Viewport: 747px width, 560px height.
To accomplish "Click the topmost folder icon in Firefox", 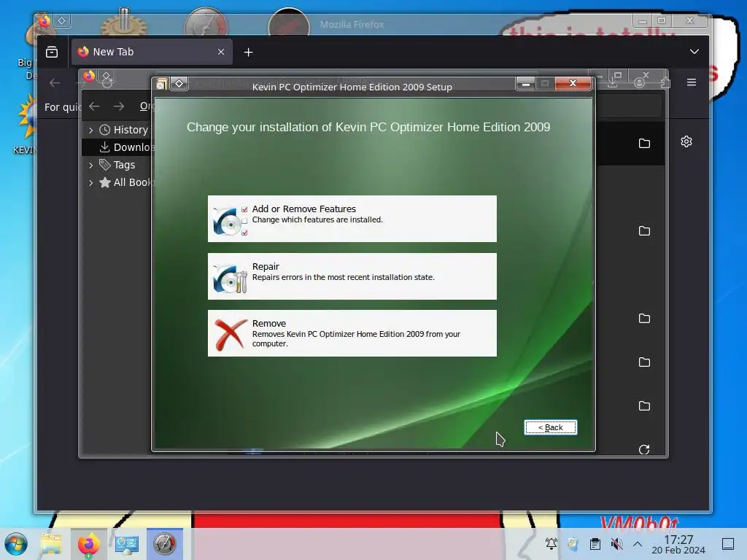I will pos(644,144).
